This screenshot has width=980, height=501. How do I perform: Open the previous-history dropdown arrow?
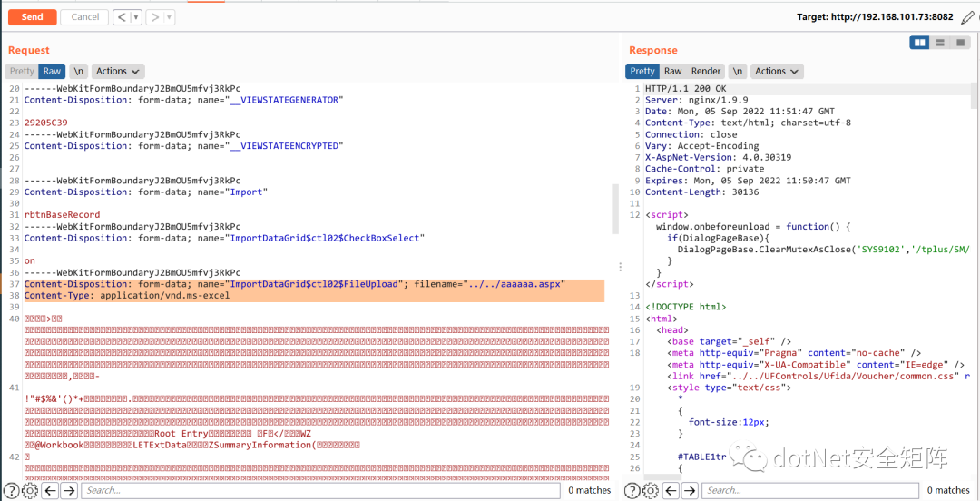click(136, 17)
